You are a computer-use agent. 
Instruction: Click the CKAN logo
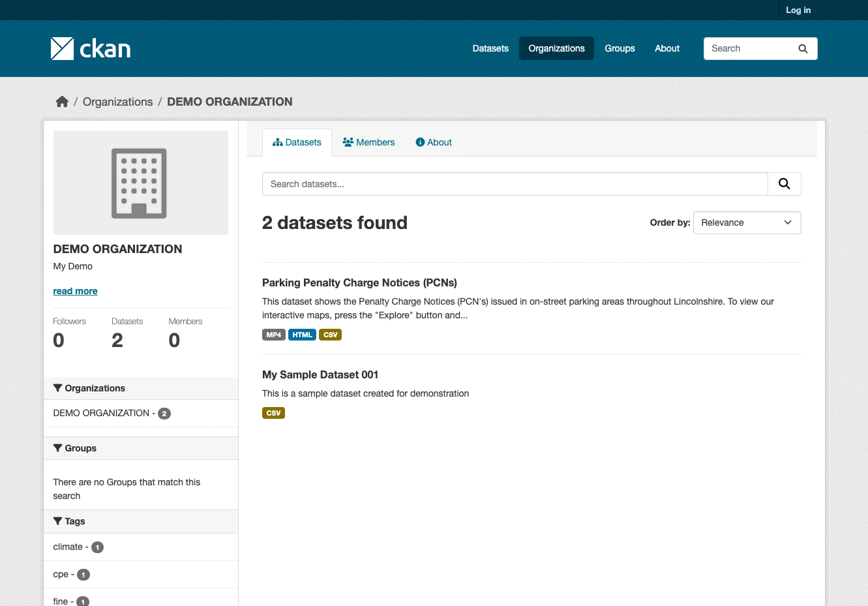91,49
